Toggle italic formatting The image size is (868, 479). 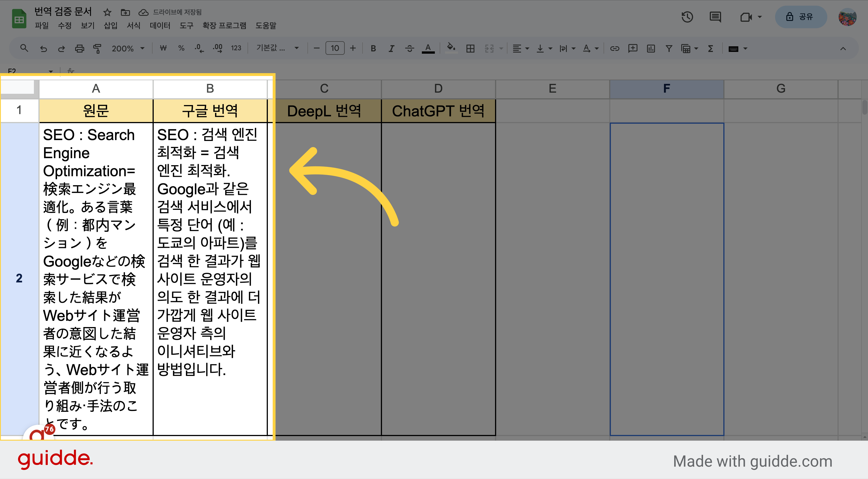click(391, 49)
